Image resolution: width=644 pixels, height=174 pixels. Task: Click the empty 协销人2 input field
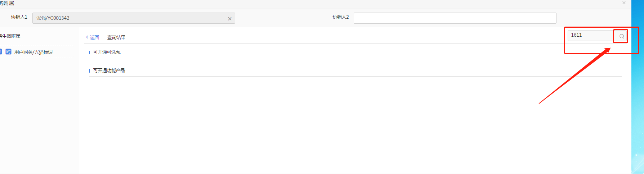tap(455, 18)
